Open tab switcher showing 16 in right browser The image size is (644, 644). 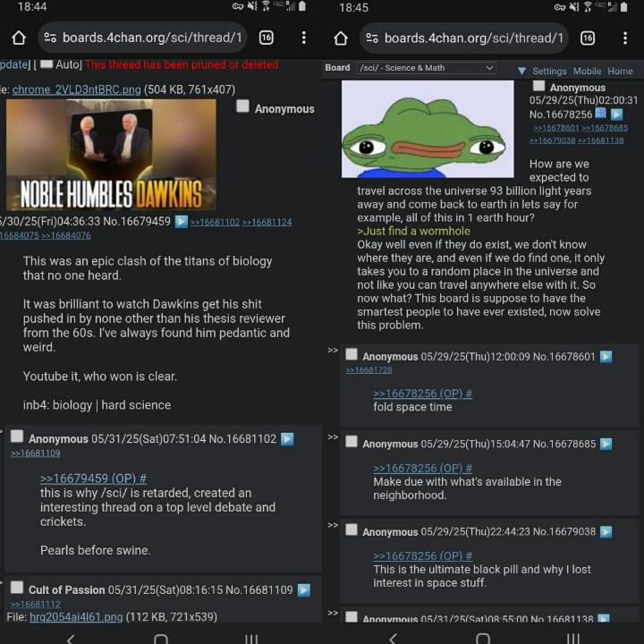[588, 38]
